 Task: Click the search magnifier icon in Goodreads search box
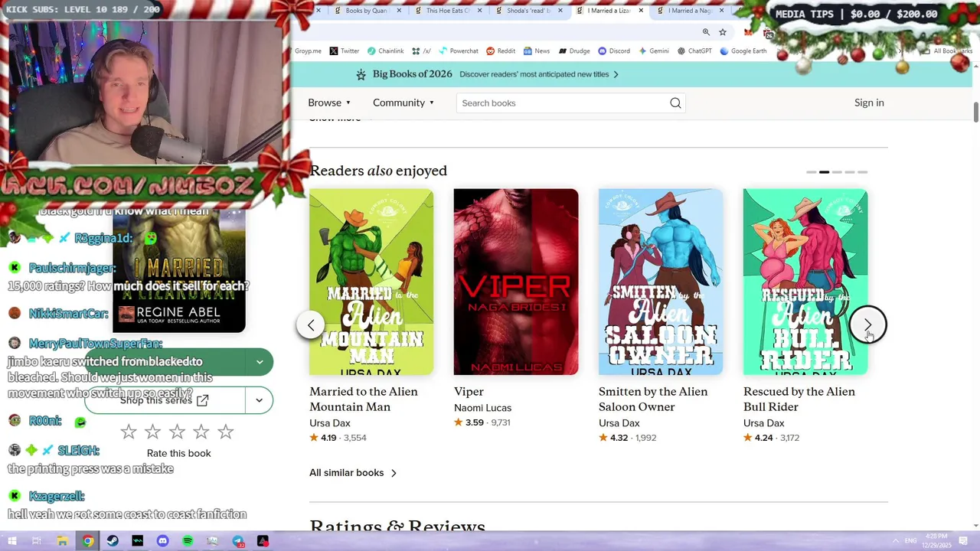point(675,103)
